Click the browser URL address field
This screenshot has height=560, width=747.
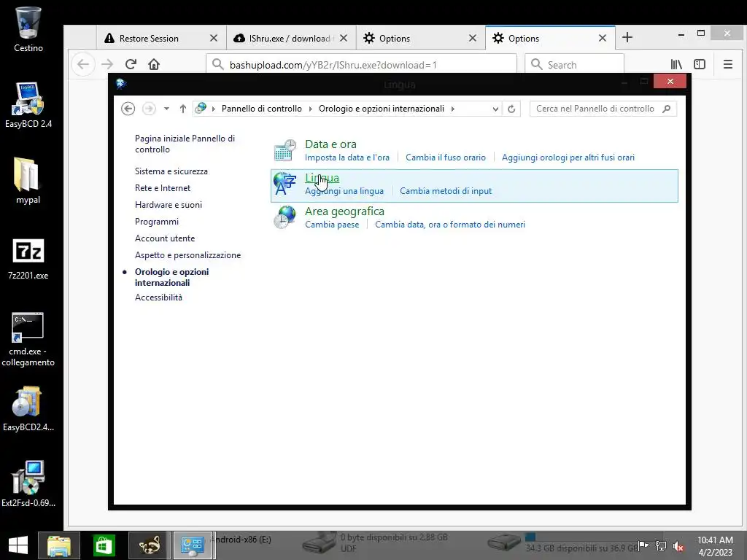tap(362, 64)
